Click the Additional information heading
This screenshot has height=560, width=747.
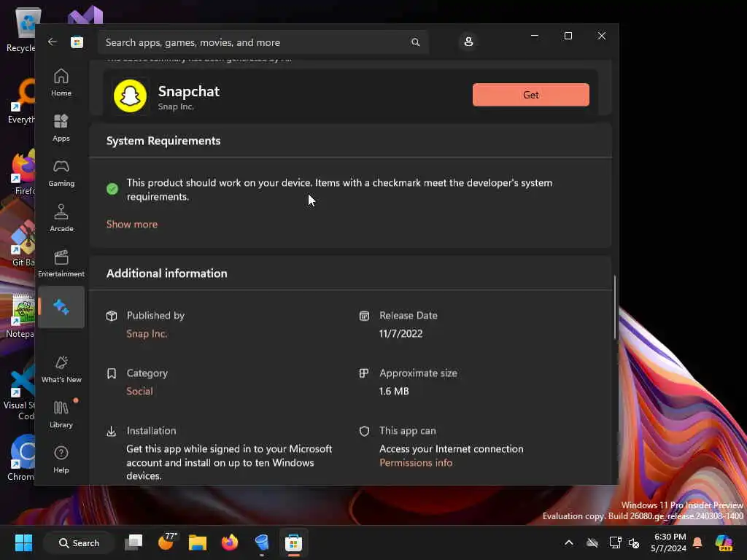167,273
